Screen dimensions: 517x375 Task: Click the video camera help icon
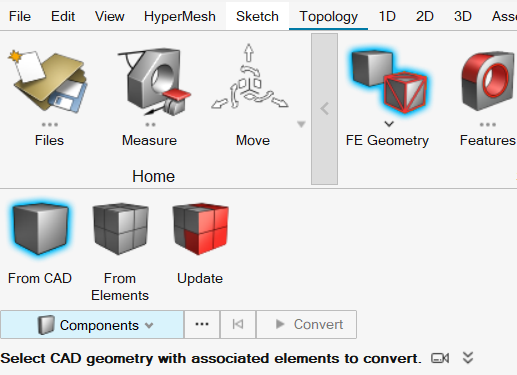pyautogui.click(x=440, y=358)
